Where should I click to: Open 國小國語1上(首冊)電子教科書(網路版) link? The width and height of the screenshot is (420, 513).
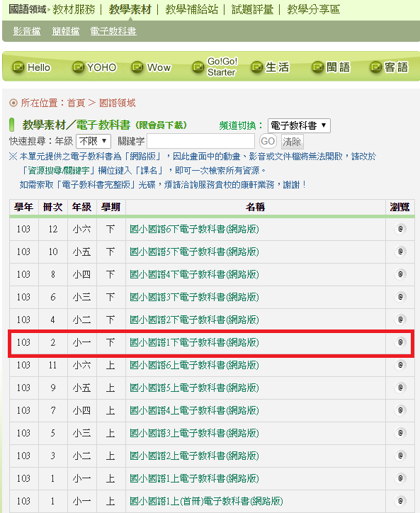coord(206,501)
